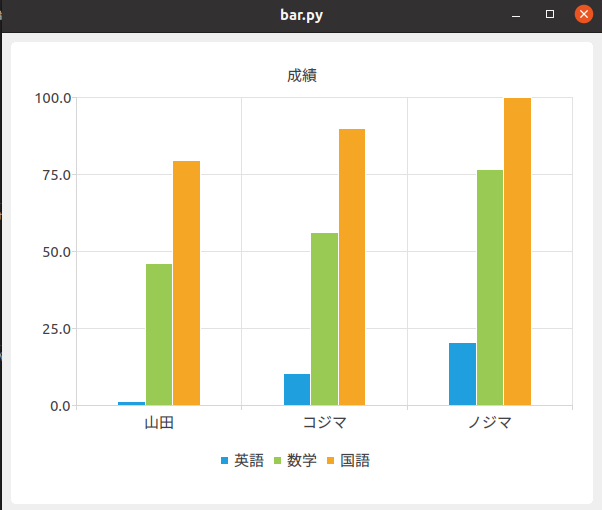Screen dimensions: 602x510
Task: Click the blue 英語 bar for コジマ
Action: click(x=297, y=389)
